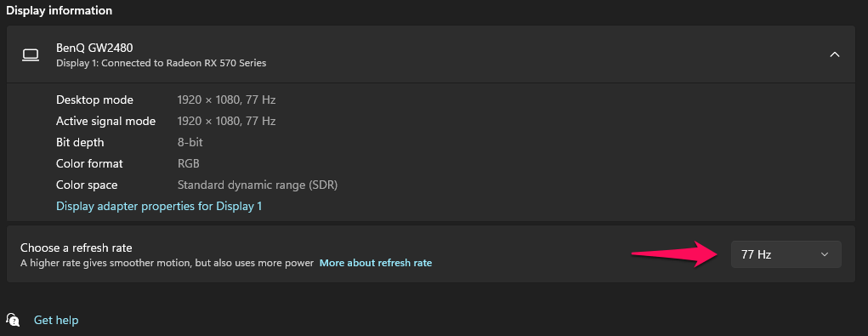Click the Bit depth label

pos(80,142)
